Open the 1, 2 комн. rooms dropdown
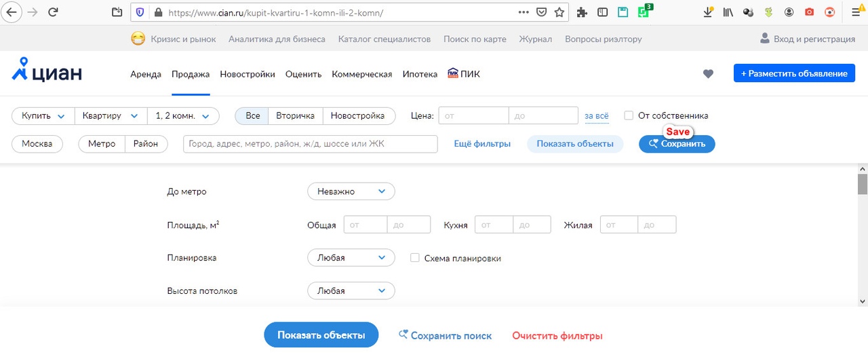 (x=183, y=116)
